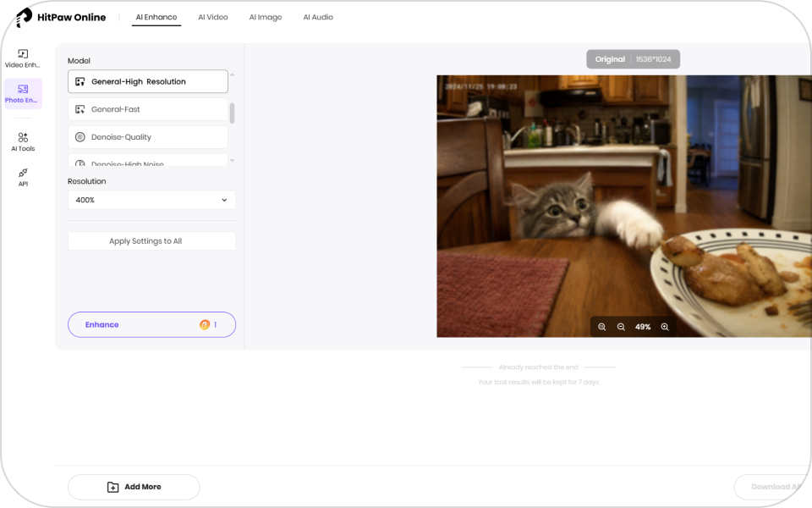This screenshot has height=508, width=812.
Task: Click the Resolution section label
Action: pos(86,181)
